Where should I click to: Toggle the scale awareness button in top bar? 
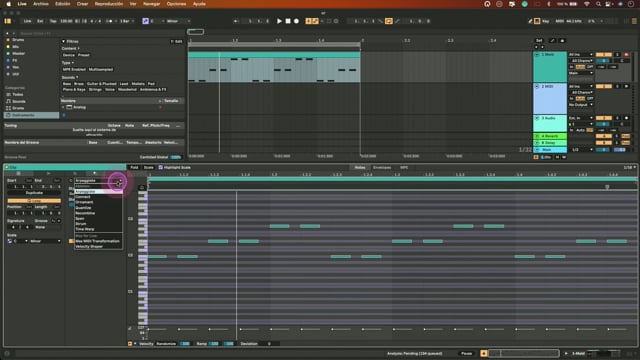tap(145, 21)
